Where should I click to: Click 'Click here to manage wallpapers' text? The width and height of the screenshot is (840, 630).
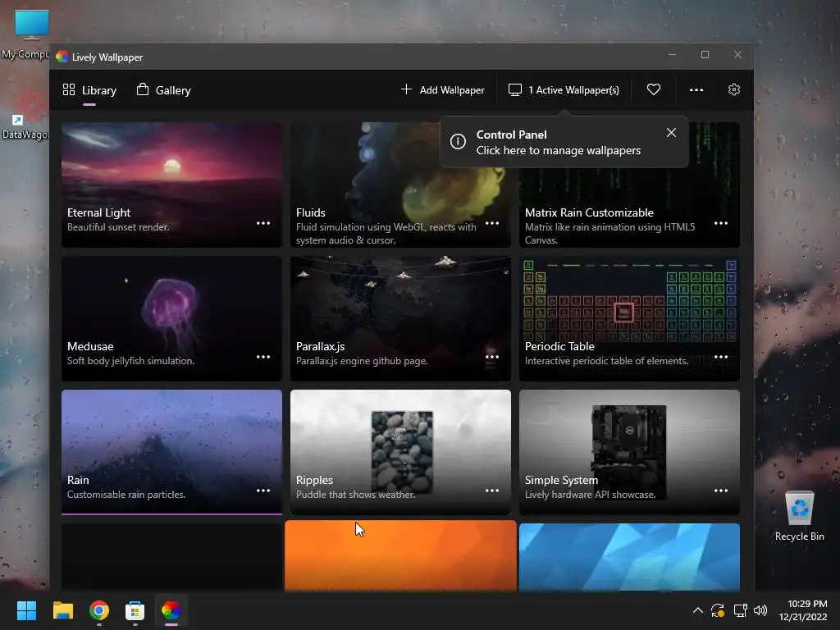click(558, 151)
